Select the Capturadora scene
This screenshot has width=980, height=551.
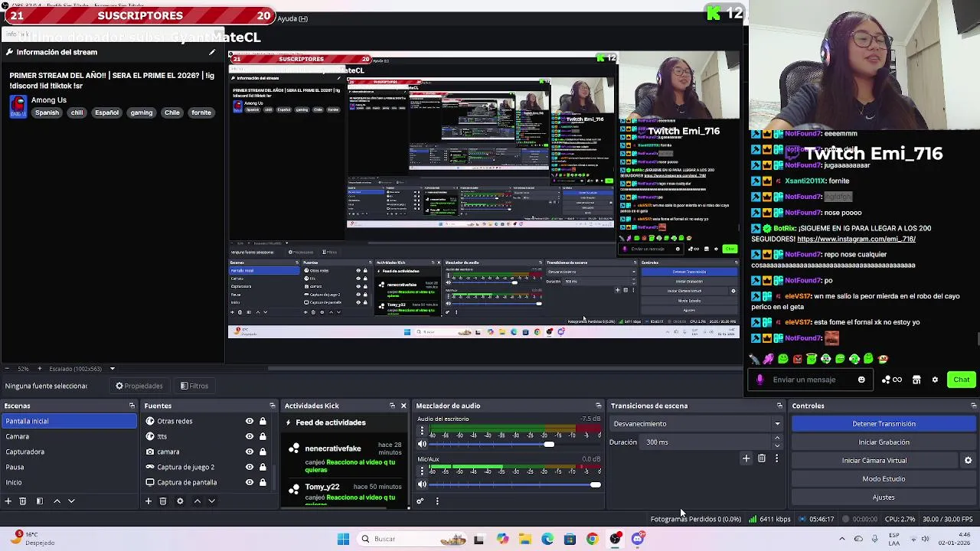(69, 452)
